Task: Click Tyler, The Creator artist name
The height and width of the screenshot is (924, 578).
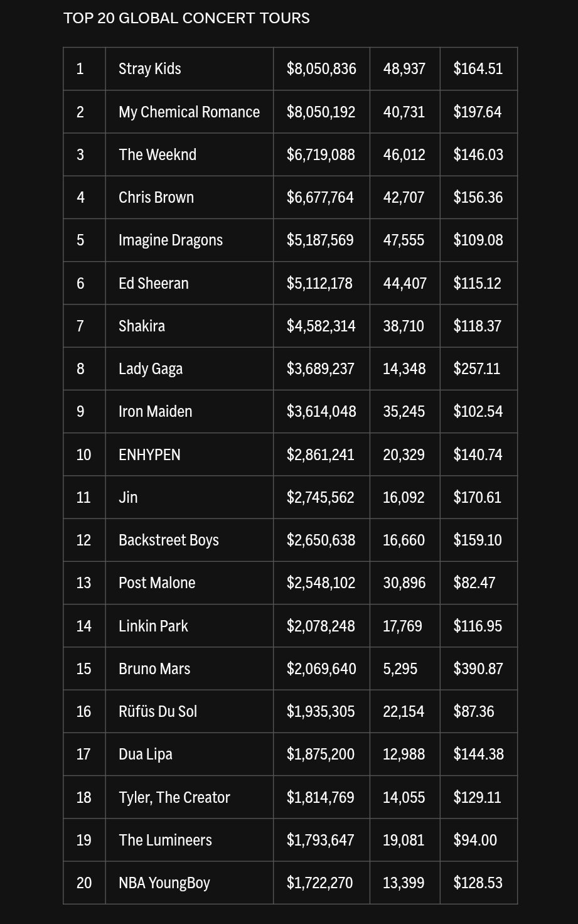Action: click(x=174, y=797)
